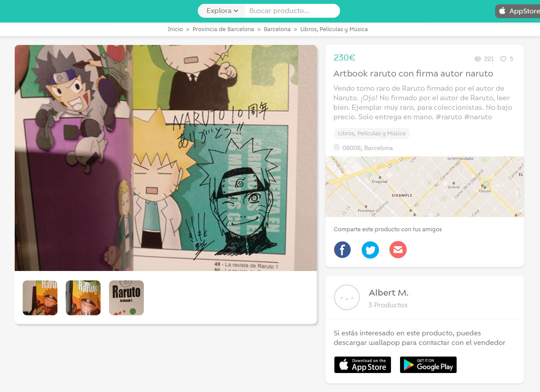Share product on Facebook icon
Screen dimensions: 540x392
click(342, 250)
